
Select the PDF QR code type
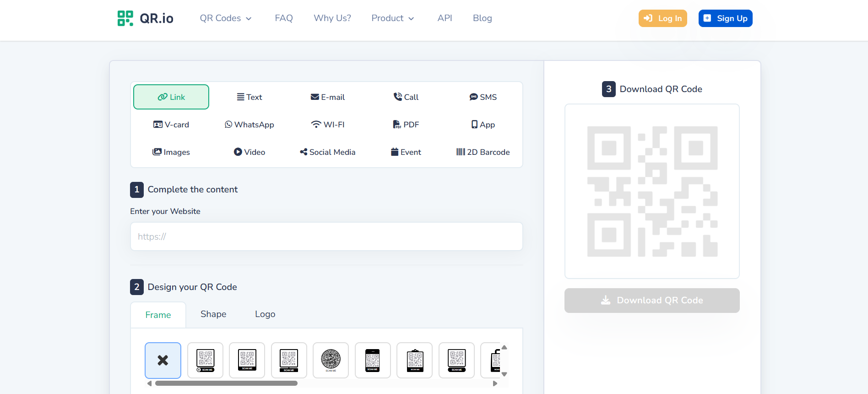[x=406, y=125]
